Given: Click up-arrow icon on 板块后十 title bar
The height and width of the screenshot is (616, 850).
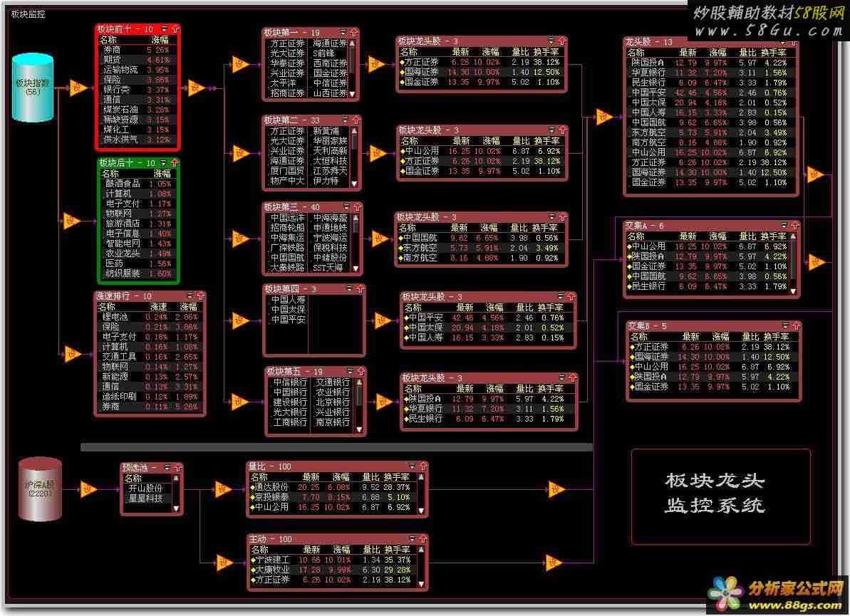Looking at the screenshot, I should coord(174,162).
